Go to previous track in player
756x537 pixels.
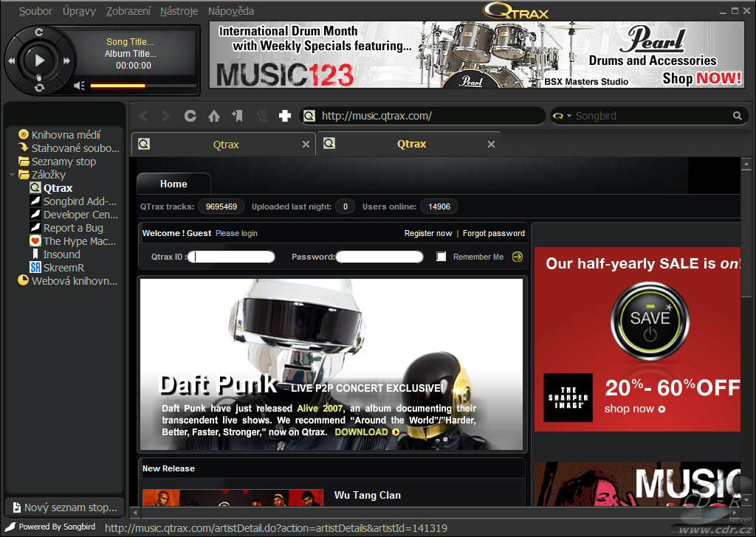coord(12,60)
